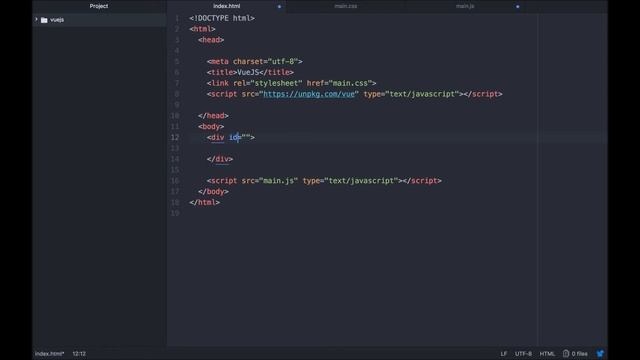This screenshot has width=640, height=360.
Task: Click line number 1 in the gutter
Action: point(177,18)
